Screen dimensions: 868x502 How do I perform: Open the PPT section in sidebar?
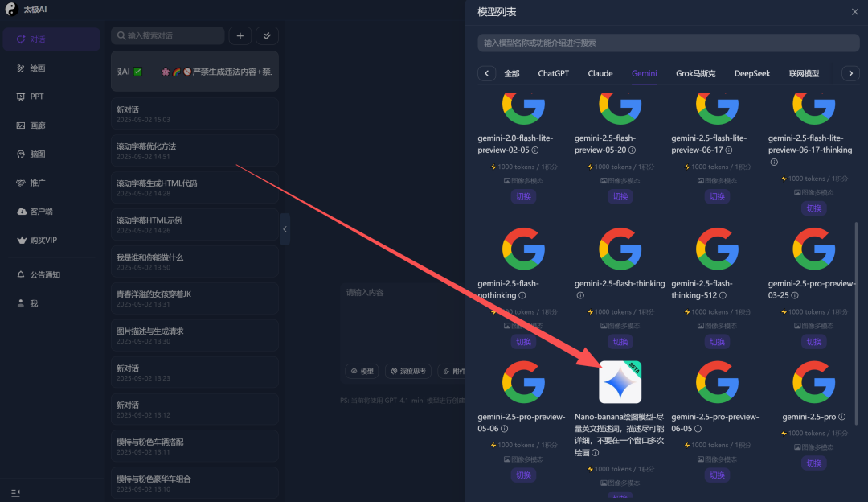[x=51, y=97]
